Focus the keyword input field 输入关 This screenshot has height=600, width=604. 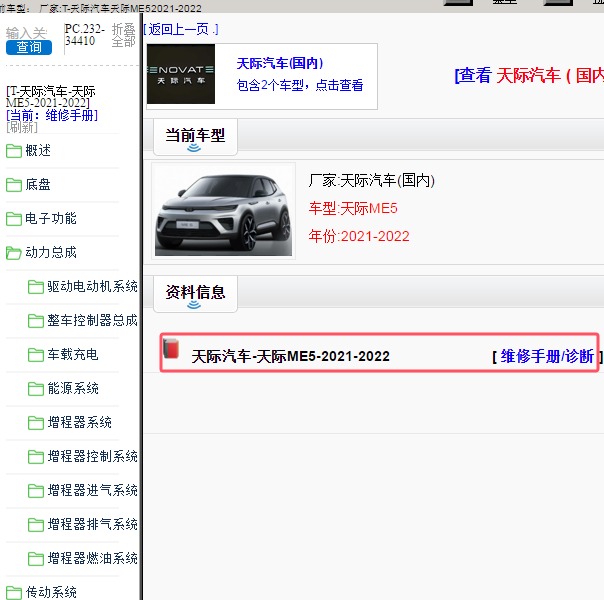pos(27,33)
